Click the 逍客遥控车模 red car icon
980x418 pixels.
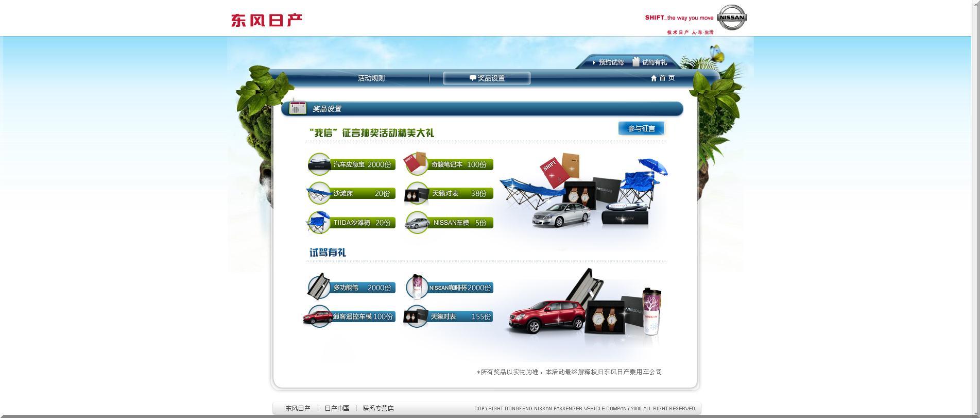tap(318, 316)
